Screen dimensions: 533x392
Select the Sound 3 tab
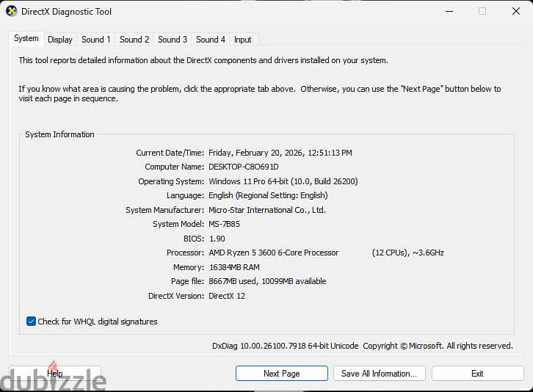click(173, 40)
